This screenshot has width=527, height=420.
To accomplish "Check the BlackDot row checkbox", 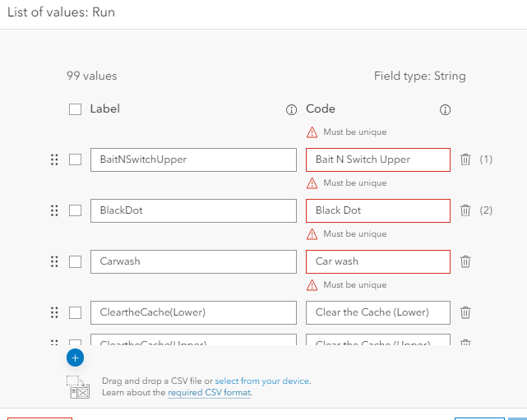I will [76, 210].
